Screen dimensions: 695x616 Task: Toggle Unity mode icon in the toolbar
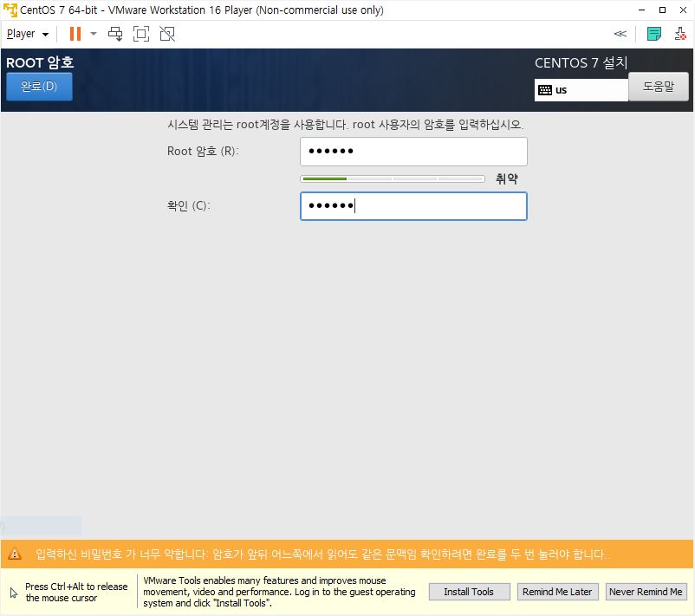pos(167,34)
